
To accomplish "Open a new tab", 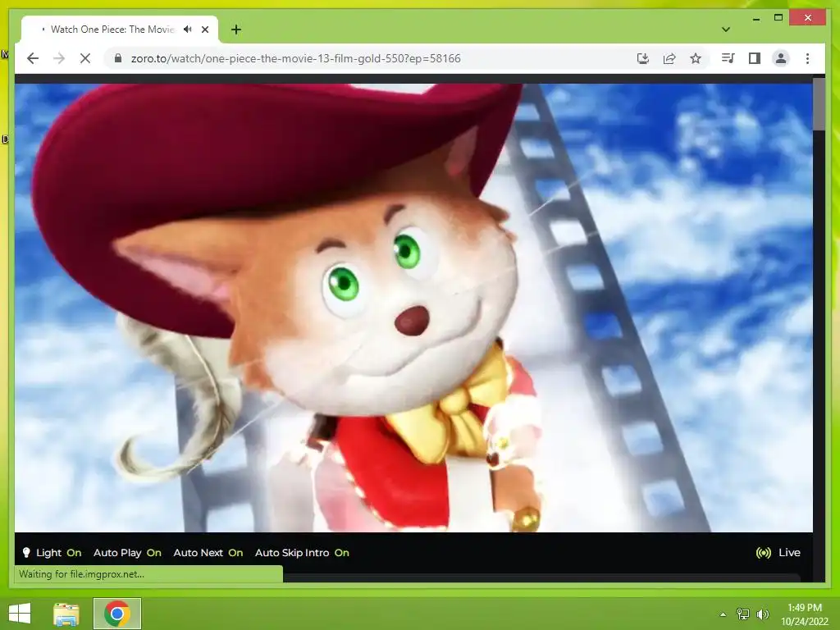I will point(236,30).
